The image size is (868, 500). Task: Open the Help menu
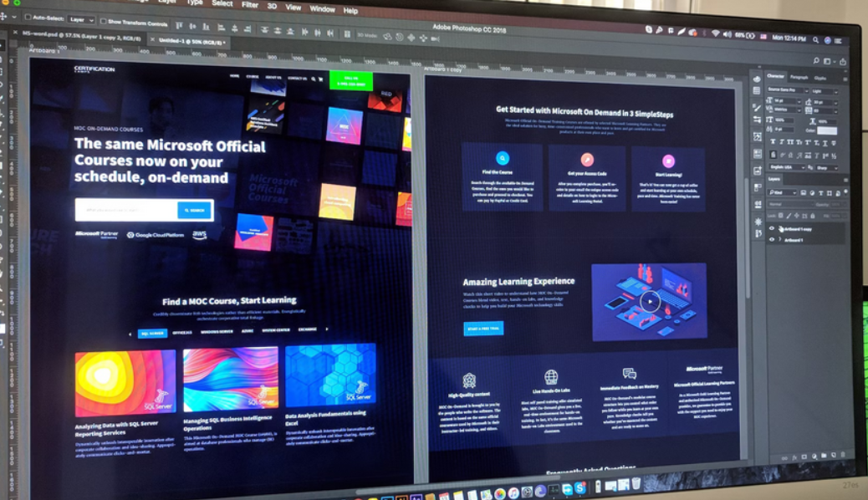pos(350,11)
